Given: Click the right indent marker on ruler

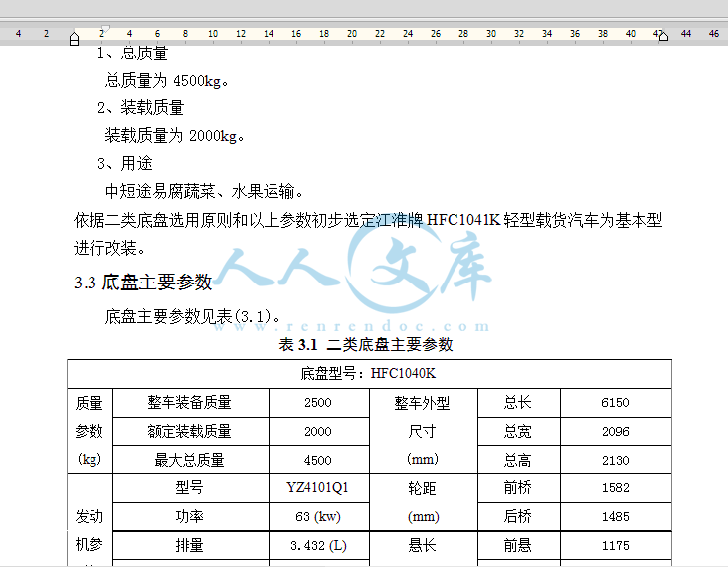Looking at the screenshot, I should point(663,36).
